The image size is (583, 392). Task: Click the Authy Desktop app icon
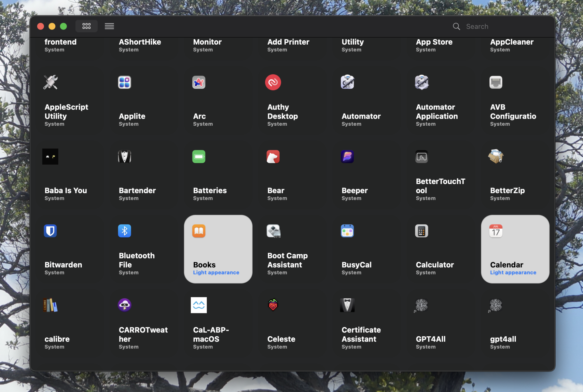pos(273,82)
